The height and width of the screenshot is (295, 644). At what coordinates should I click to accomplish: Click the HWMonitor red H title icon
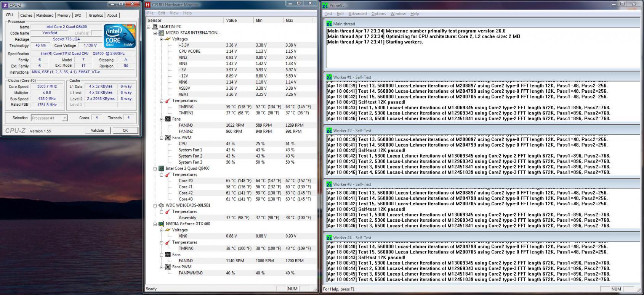click(x=148, y=5)
